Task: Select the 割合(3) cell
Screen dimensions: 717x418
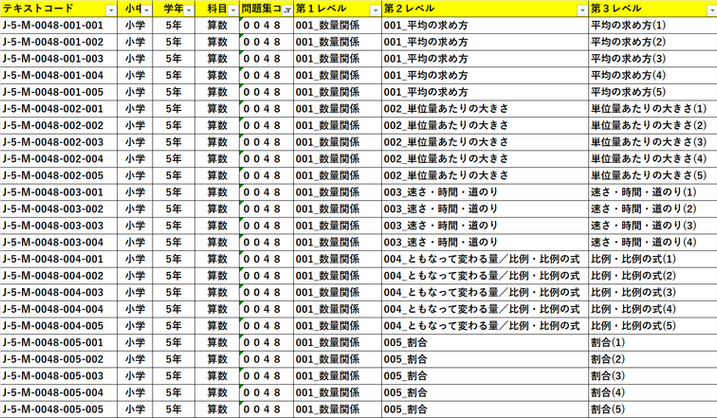Action: point(653,376)
